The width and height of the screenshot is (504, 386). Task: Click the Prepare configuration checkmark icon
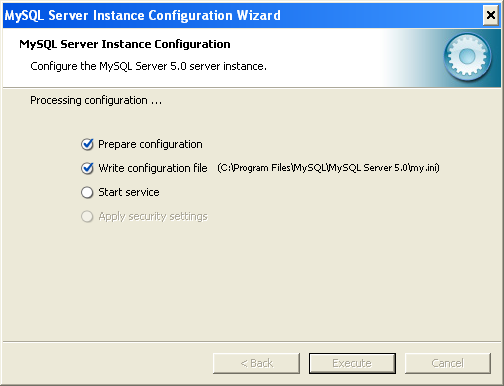[87, 144]
